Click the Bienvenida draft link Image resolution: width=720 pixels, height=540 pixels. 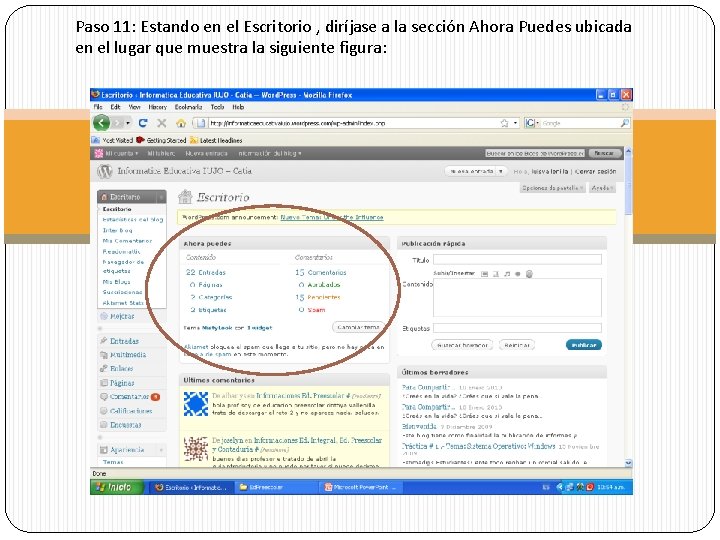419,427
